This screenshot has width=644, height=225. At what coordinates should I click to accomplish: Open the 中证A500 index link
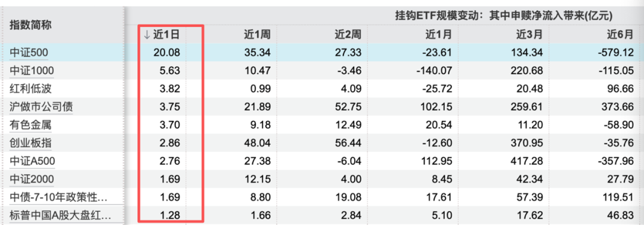click(32, 161)
